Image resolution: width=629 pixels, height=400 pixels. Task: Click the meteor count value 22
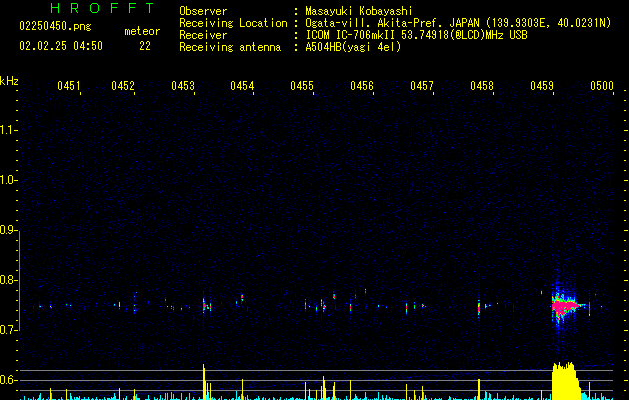tap(145, 46)
